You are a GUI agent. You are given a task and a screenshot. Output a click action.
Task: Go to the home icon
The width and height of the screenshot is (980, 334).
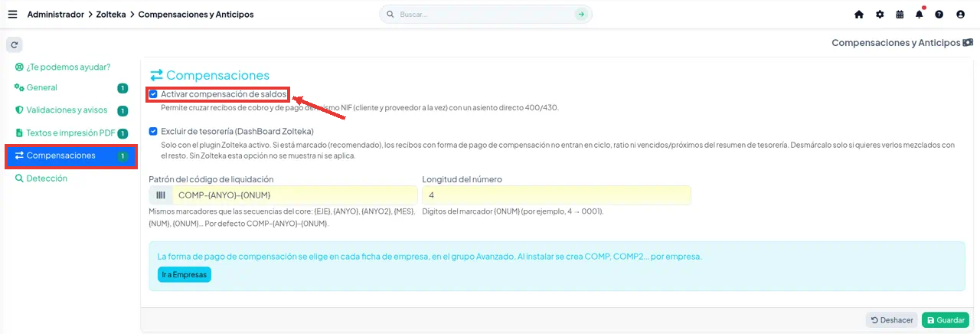click(x=859, y=15)
